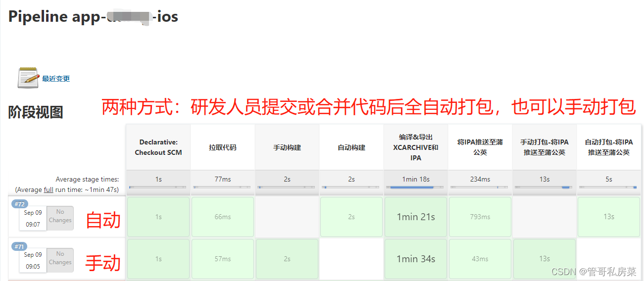
Task: Click progress bar under 234ms average
Action: [480, 187]
